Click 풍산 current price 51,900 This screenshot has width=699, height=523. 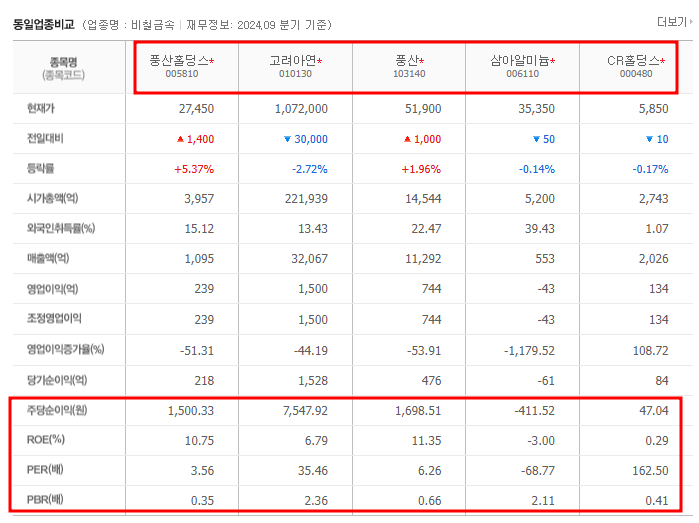(x=423, y=109)
